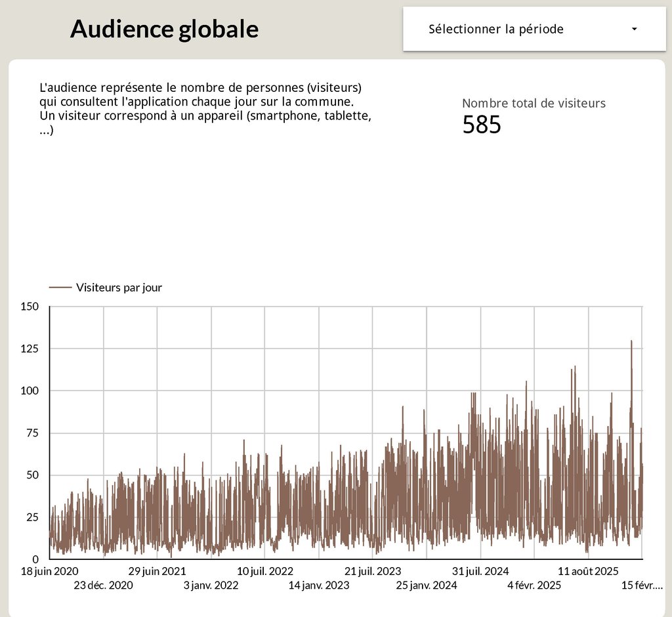
Task: Click the period selector dropdown arrow
Action: [x=634, y=30]
